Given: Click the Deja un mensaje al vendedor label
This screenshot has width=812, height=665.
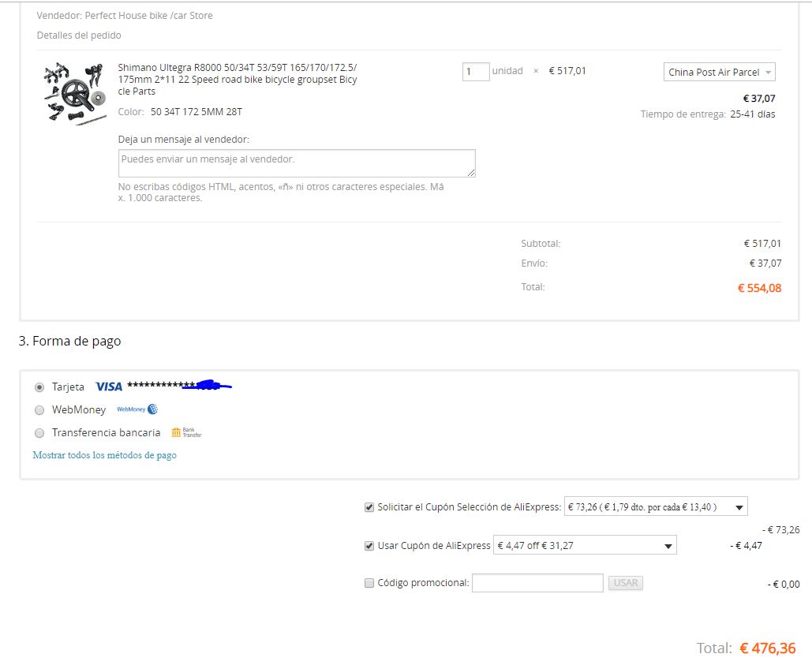Looking at the screenshot, I should coord(183,139).
